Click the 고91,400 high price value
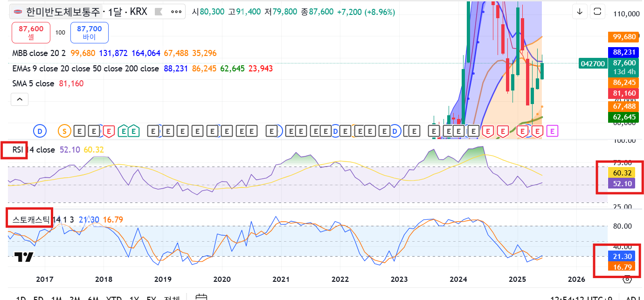 click(244, 12)
